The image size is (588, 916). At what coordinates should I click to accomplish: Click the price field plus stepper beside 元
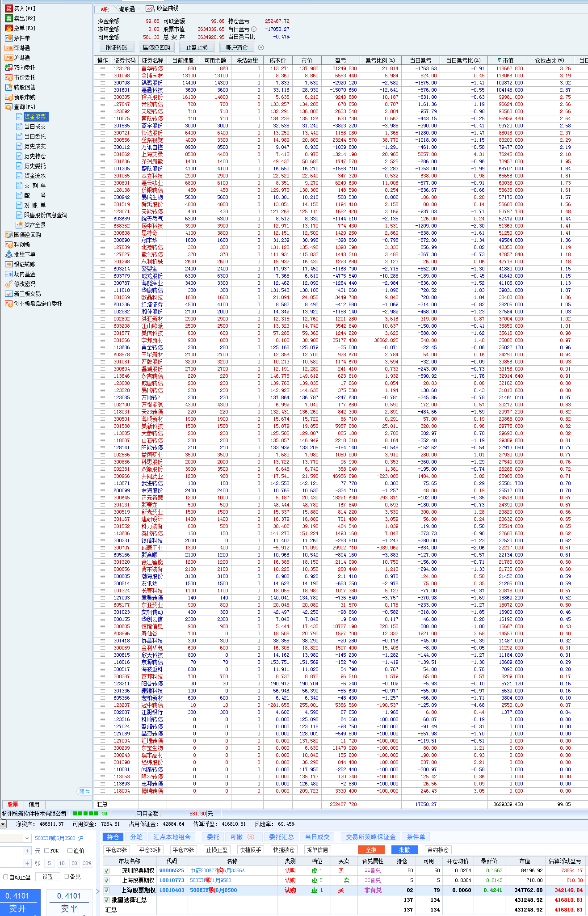(28, 851)
